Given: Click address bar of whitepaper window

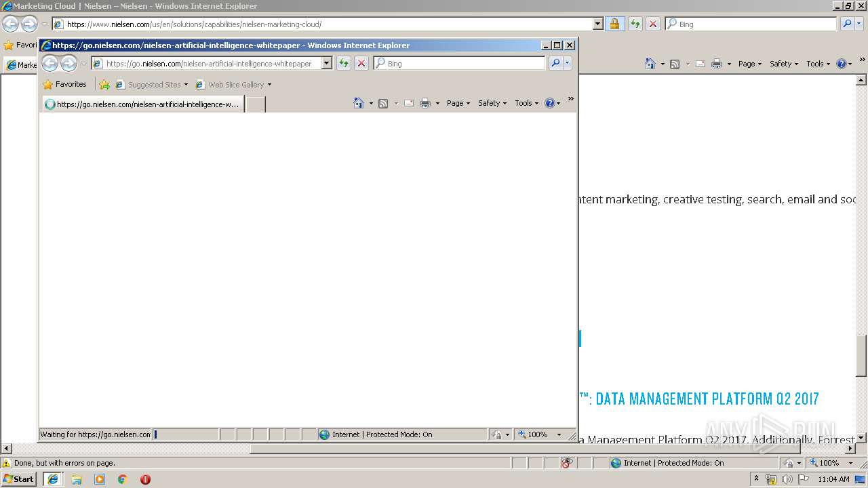Looking at the screenshot, I should [x=205, y=63].
